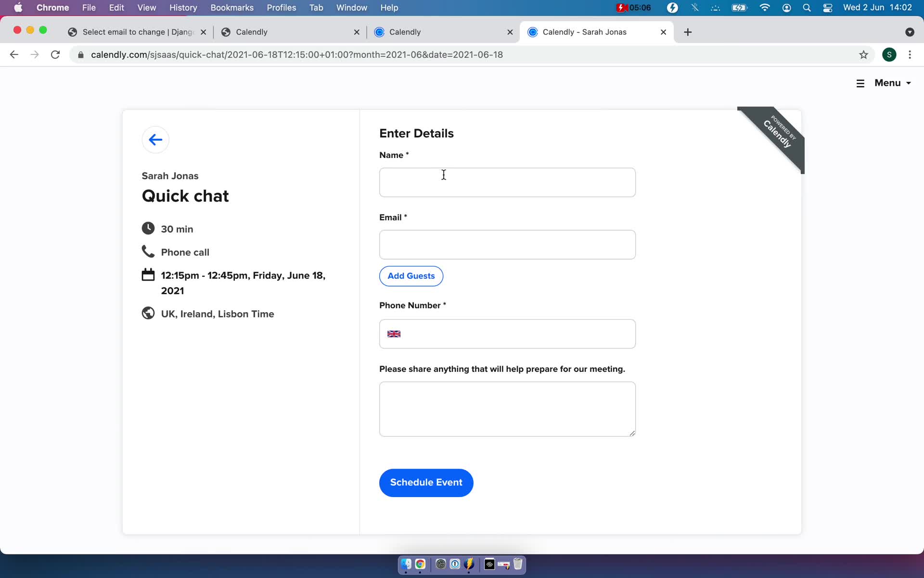Click the Email input field

point(507,244)
